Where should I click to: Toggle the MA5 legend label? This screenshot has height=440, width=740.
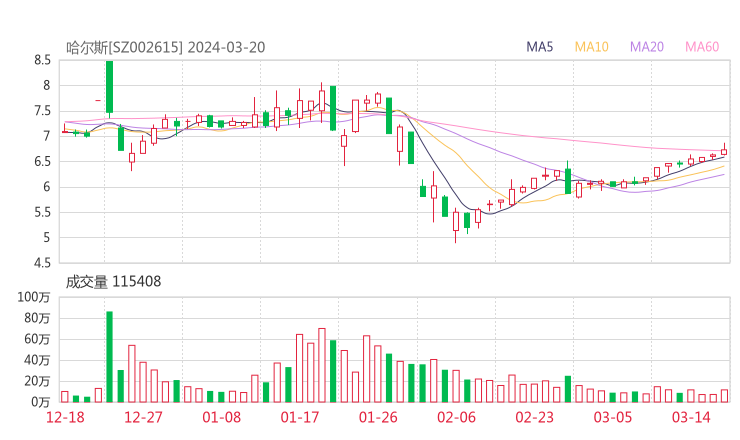(540, 47)
